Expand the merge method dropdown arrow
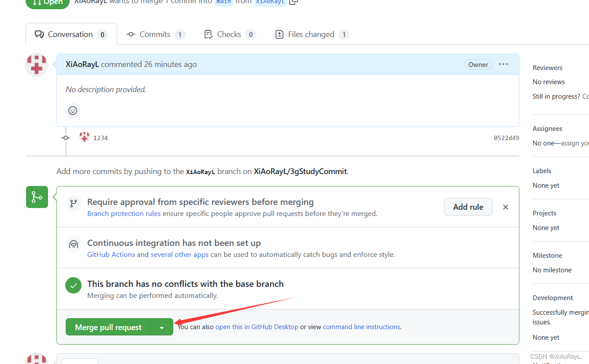 162,327
